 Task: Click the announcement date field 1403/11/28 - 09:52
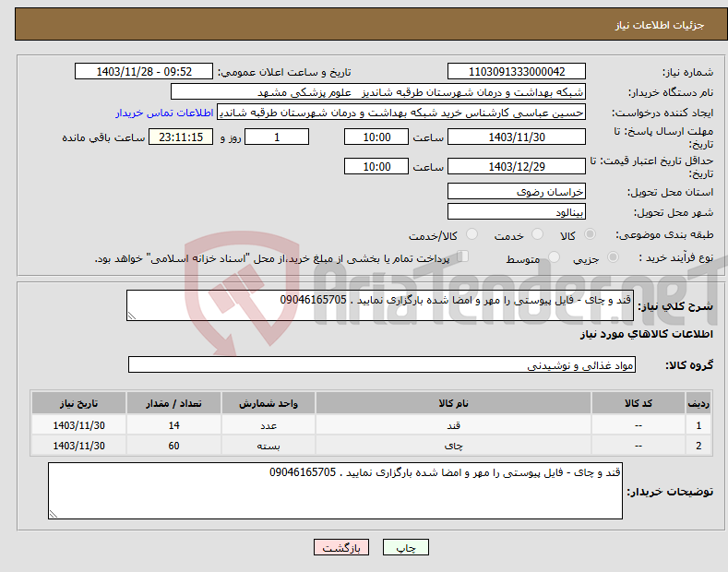tap(144, 72)
